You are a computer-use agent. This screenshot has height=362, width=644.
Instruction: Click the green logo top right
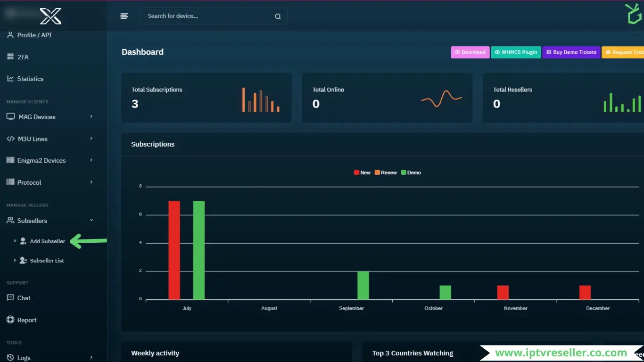click(633, 14)
